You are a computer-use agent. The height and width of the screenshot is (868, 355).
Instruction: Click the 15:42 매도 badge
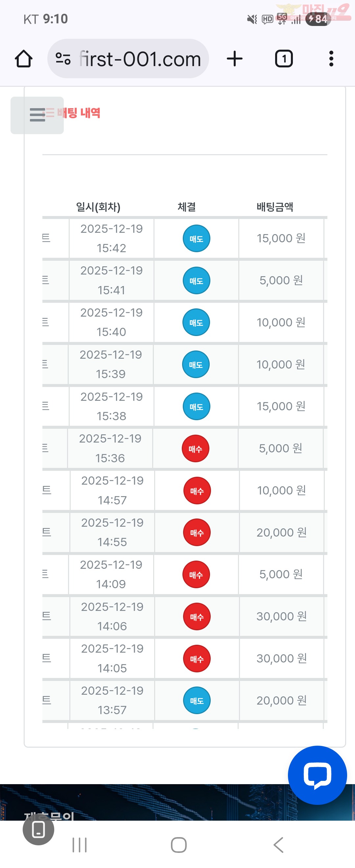click(196, 239)
